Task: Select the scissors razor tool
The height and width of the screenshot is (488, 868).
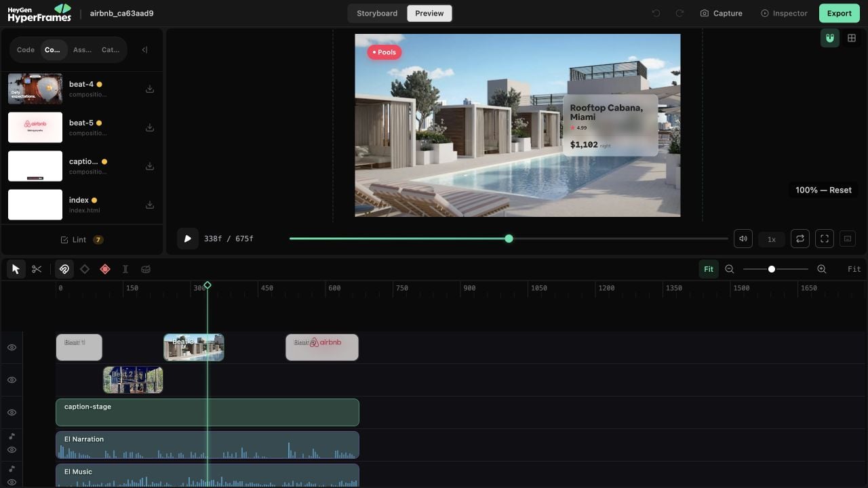Action: click(37, 269)
